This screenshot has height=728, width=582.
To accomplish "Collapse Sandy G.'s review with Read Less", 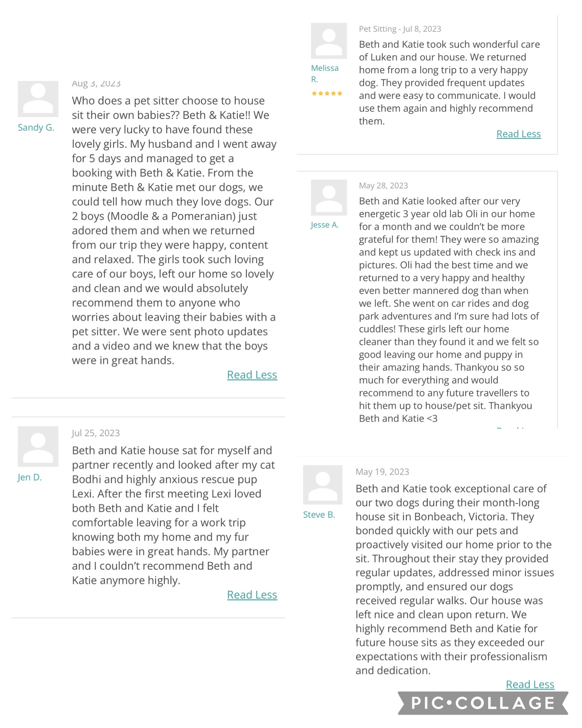I will tap(252, 375).
